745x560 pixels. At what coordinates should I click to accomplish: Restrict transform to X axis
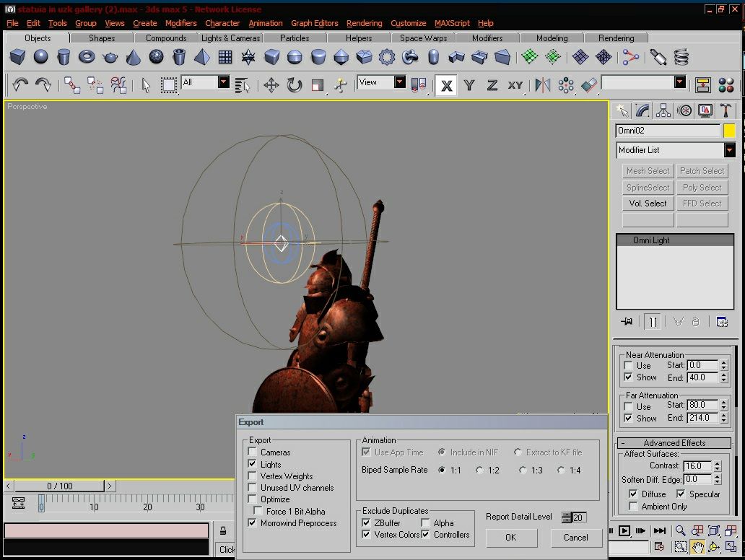click(446, 85)
